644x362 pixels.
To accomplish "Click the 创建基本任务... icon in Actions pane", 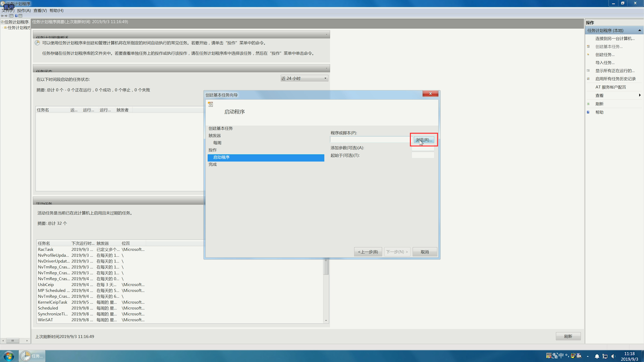I will click(x=588, y=47).
